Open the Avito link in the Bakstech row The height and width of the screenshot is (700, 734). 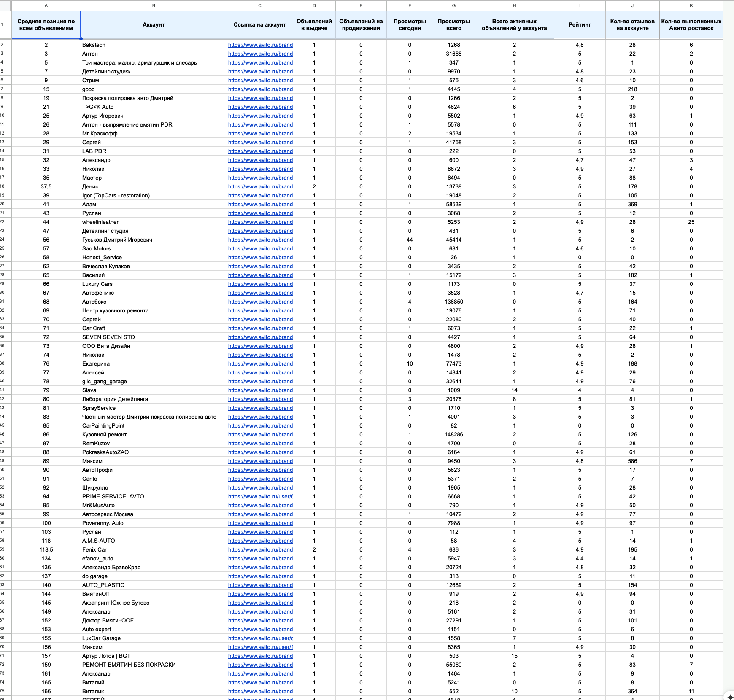260,45
